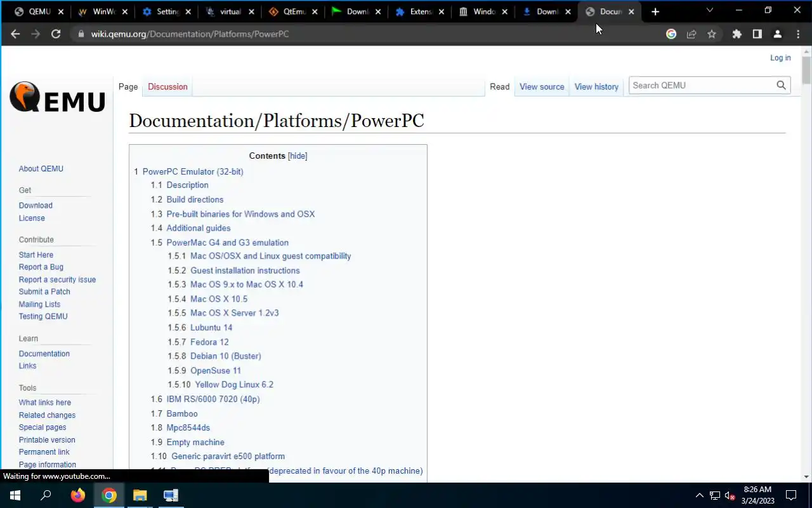Screen dimensions: 812x508
Task: Open the Chrome three-dot menu
Action: click(x=798, y=34)
